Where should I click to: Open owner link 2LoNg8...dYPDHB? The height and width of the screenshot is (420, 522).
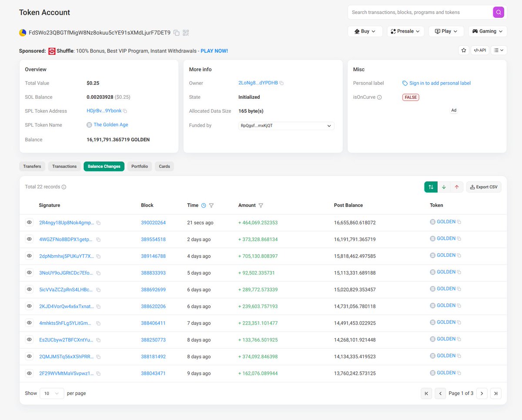pos(258,83)
